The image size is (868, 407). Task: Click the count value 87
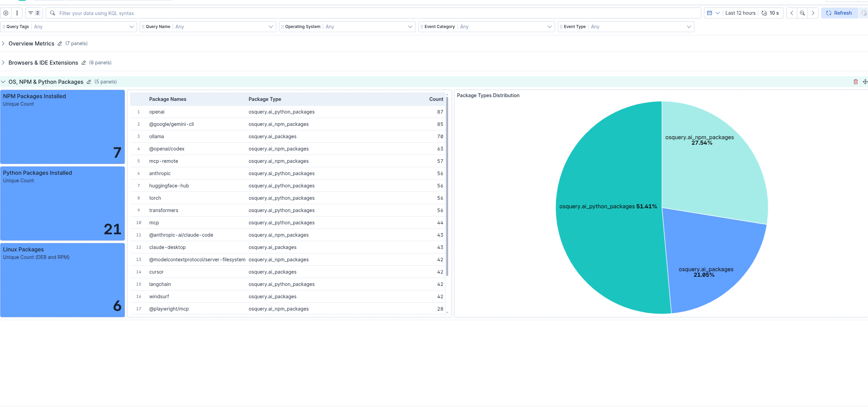pos(440,112)
